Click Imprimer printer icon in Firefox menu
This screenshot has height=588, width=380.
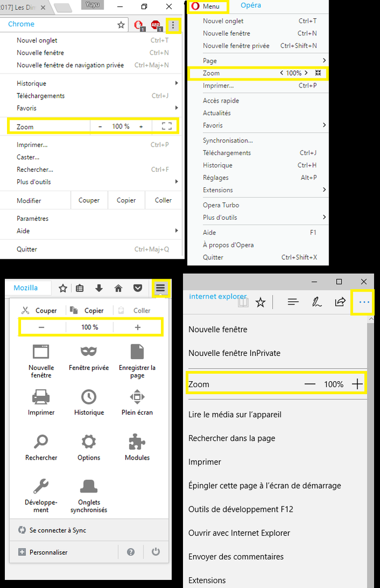tap(41, 397)
